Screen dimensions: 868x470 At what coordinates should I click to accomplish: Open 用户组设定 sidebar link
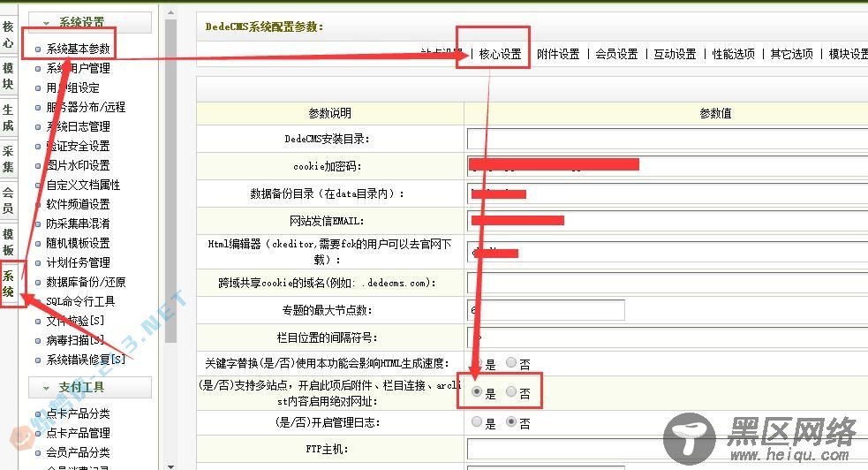73,87
